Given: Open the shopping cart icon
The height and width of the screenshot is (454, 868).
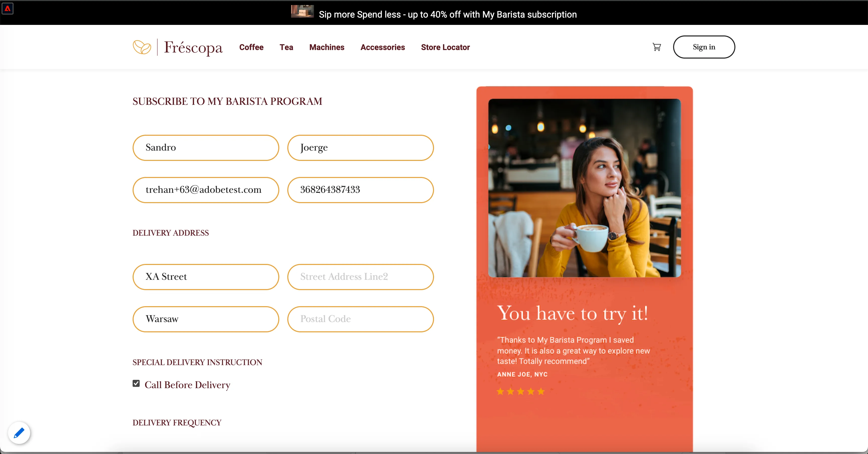Looking at the screenshot, I should (657, 47).
